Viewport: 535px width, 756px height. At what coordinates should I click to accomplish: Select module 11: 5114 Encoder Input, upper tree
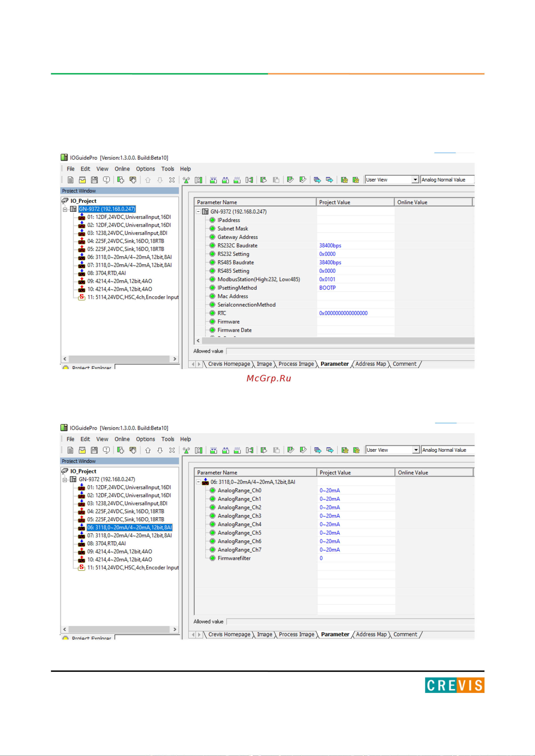click(133, 297)
